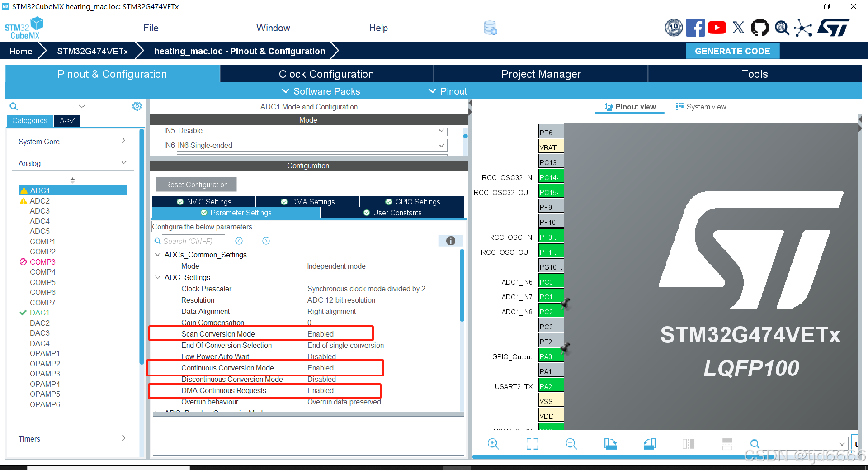Open the Facebook social link icon
Viewport: 868px width, 470px height.
click(695, 28)
